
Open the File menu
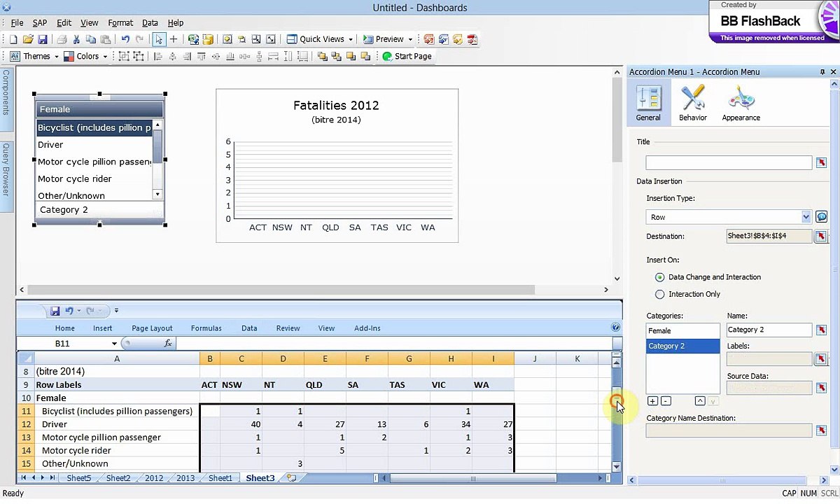coord(17,23)
